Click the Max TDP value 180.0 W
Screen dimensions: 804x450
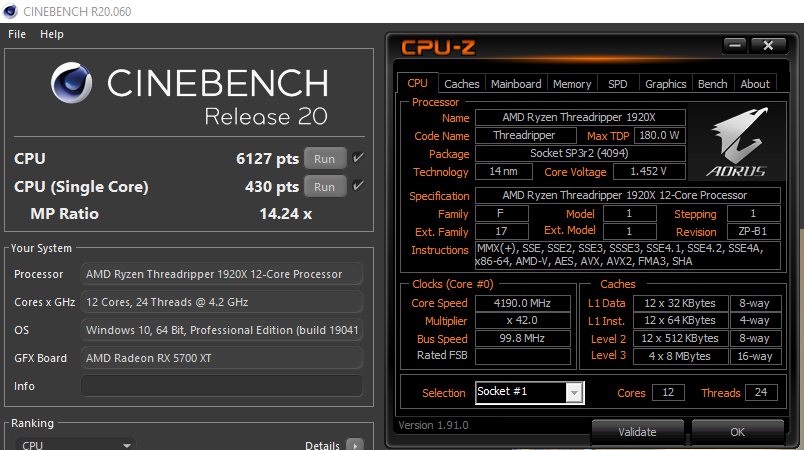(x=659, y=135)
